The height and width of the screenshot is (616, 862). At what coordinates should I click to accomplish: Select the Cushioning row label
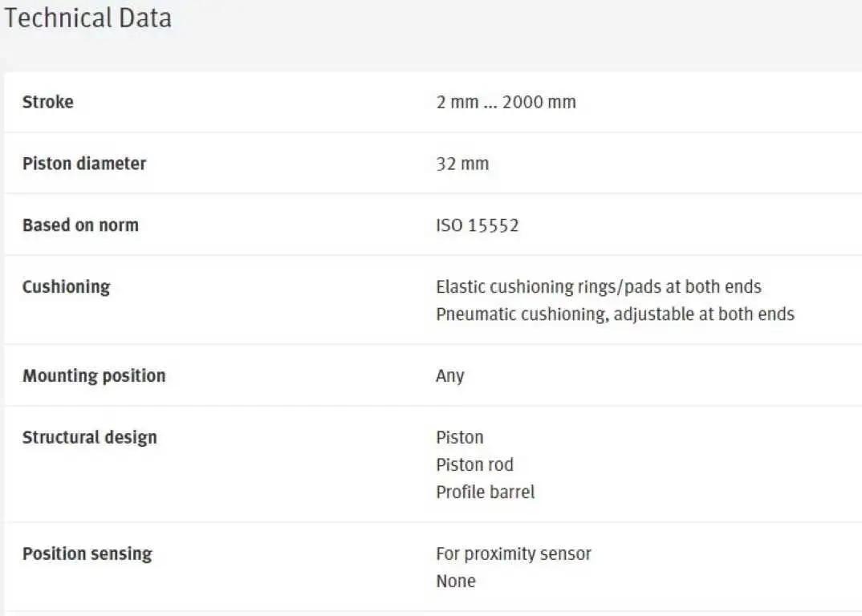click(66, 287)
